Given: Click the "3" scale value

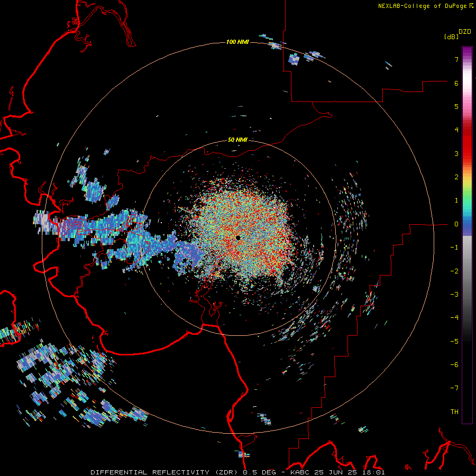Looking at the screenshot, I should [456, 153].
